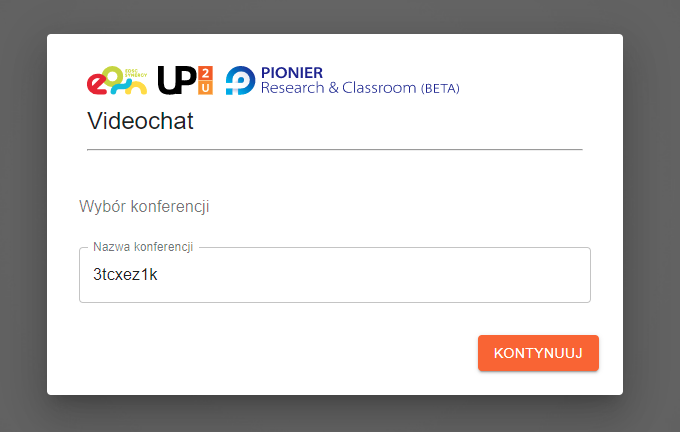Click the 3tcxez1k text in the field
This screenshot has height=432, width=680.
coord(125,275)
